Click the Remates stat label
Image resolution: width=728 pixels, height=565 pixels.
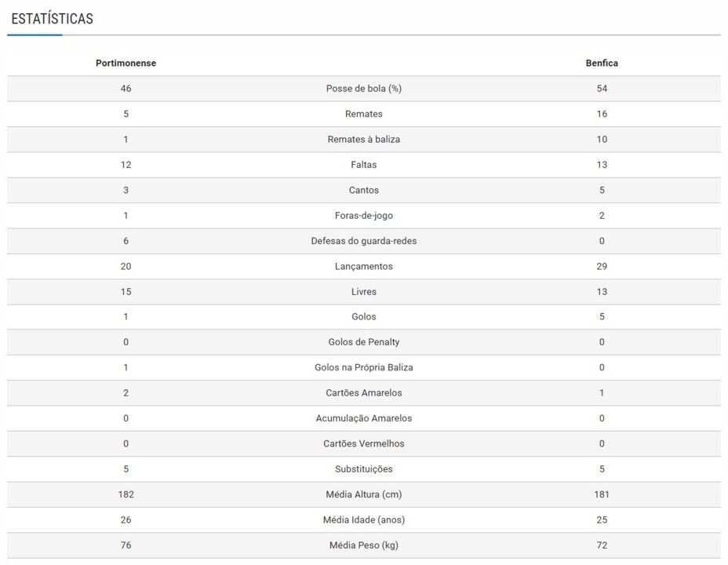click(x=363, y=114)
